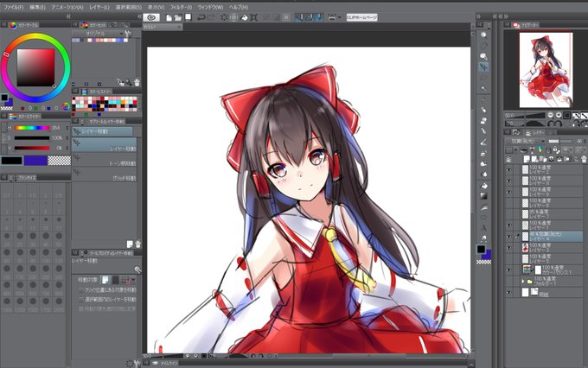Click the Fill bucket icon in command bar
588x368 pixels.
point(244,17)
